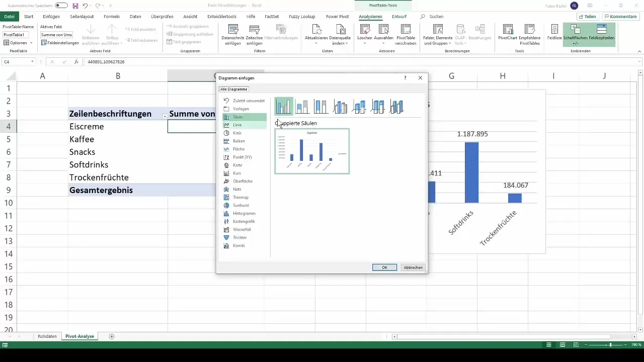
Task: Select the 3D clustered column subtype icon
Action: [340, 107]
